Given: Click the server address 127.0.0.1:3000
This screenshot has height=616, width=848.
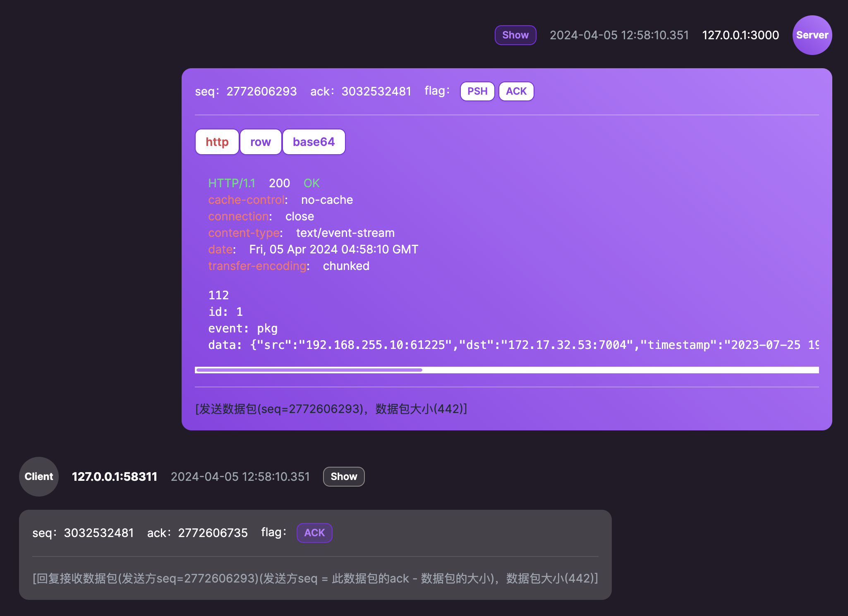Looking at the screenshot, I should tap(740, 35).
